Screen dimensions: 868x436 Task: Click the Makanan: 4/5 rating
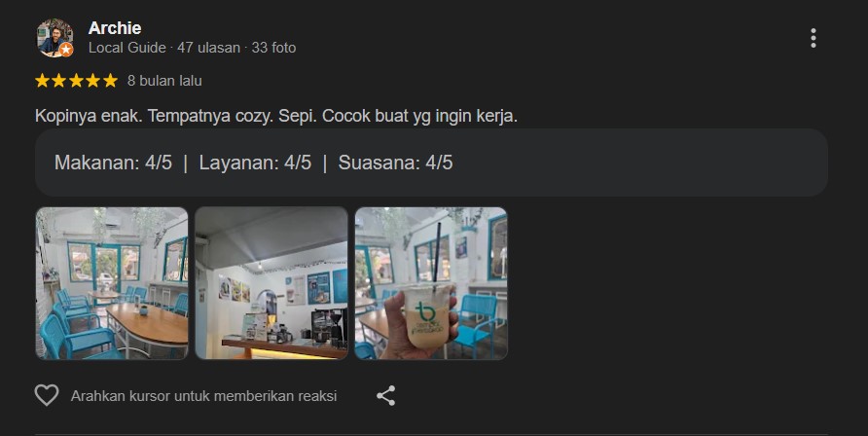click(x=113, y=163)
